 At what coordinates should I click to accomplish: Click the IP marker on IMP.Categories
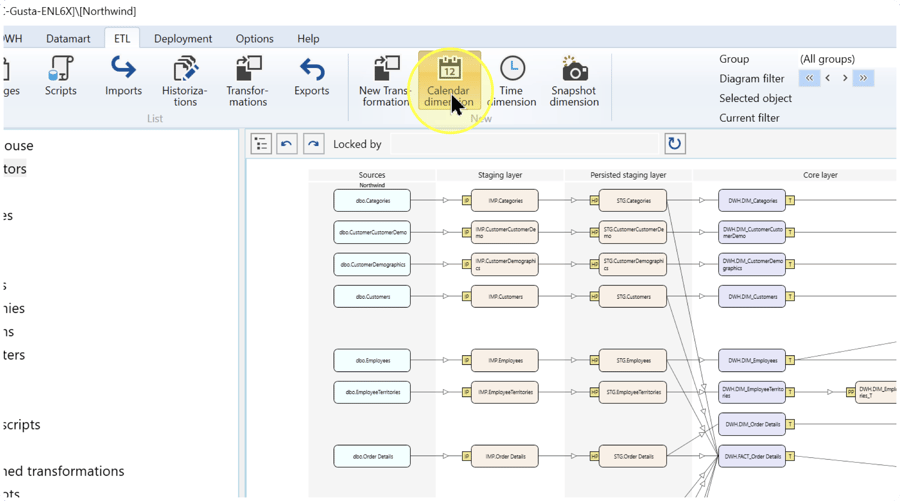pos(466,200)
